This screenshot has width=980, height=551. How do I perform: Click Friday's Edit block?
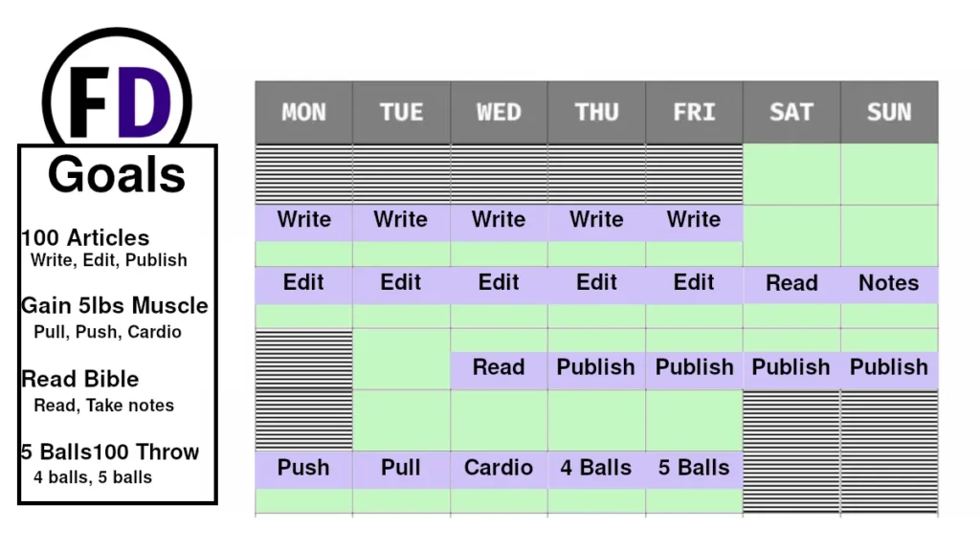click(x=695, y=285)
